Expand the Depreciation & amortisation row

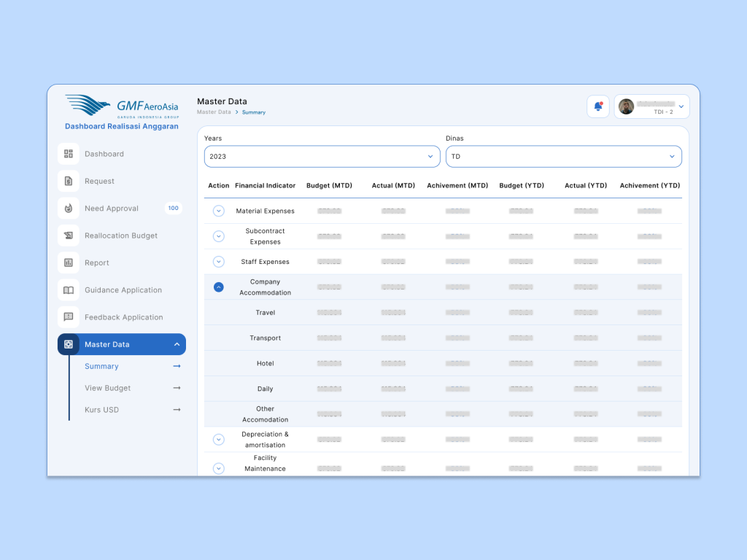(x=218, y=440)
